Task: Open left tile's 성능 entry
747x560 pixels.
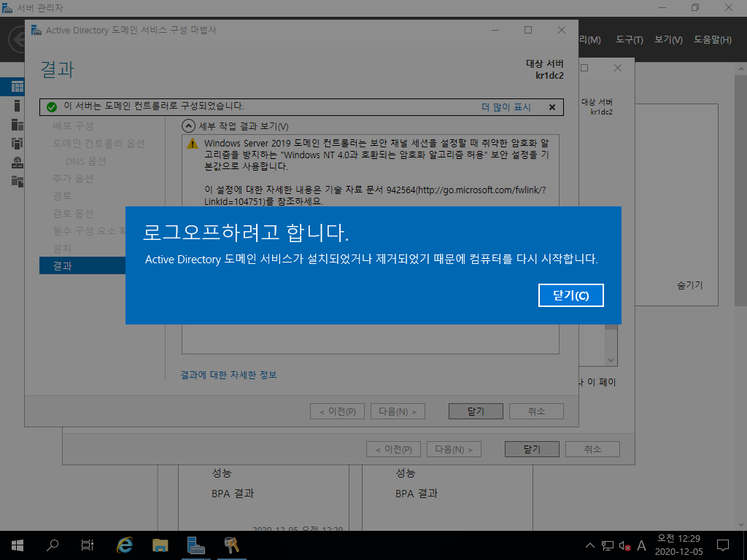Action: pyautogui.click(x=222, y=473)
